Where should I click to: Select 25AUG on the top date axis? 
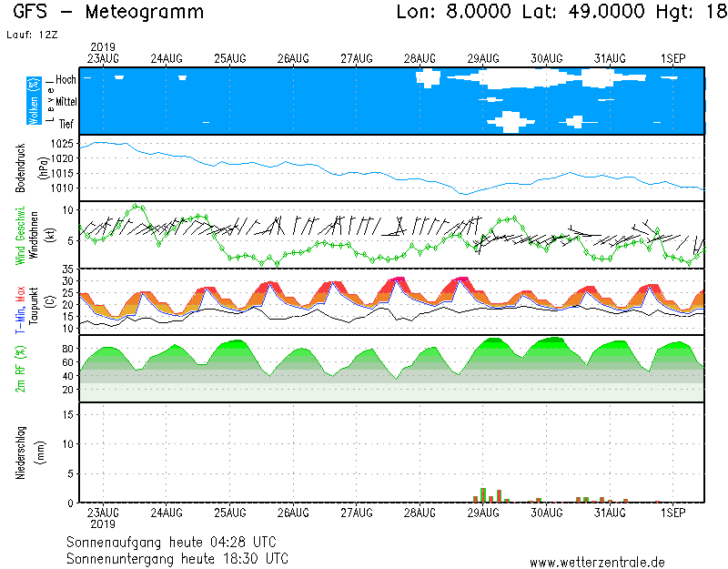tap(229, 58)
